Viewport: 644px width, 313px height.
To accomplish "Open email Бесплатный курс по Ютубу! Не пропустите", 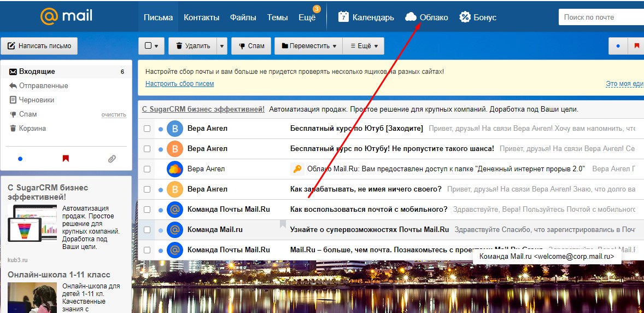I will (392, 149).
